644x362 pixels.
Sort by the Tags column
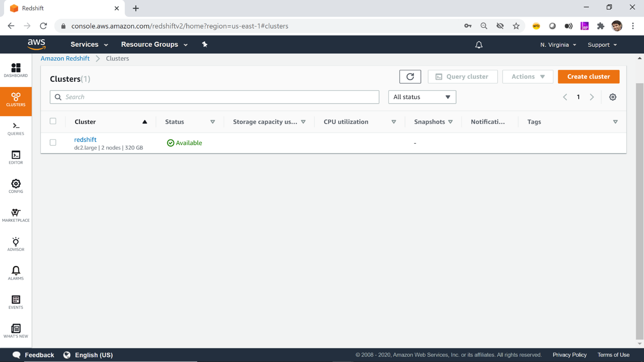coord(616,122)
